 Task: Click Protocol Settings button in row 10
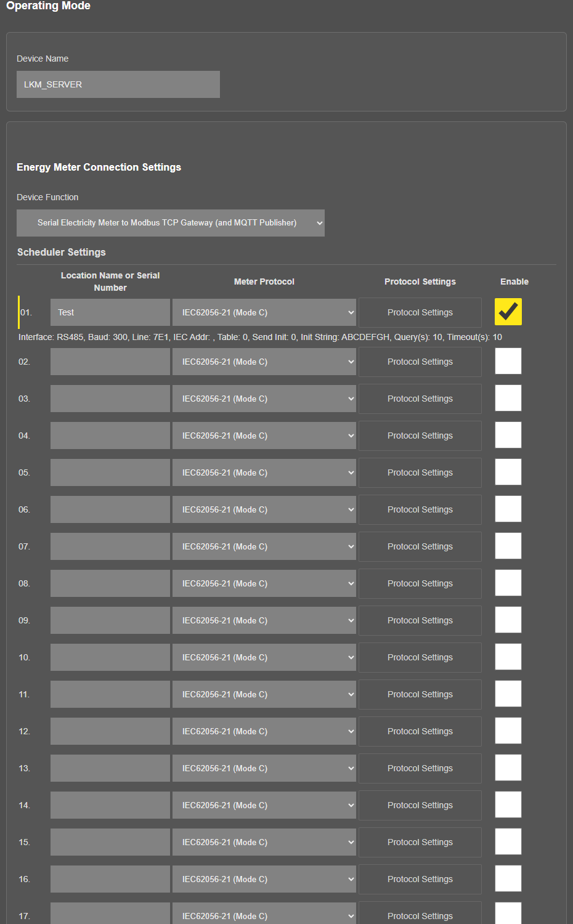pyautogui.click(x=420, y=657)
